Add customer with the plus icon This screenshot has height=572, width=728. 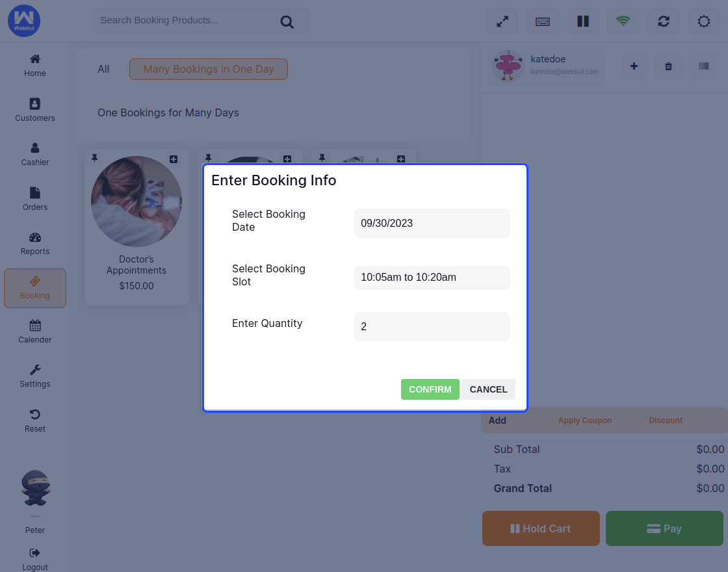tap(634, 66)
